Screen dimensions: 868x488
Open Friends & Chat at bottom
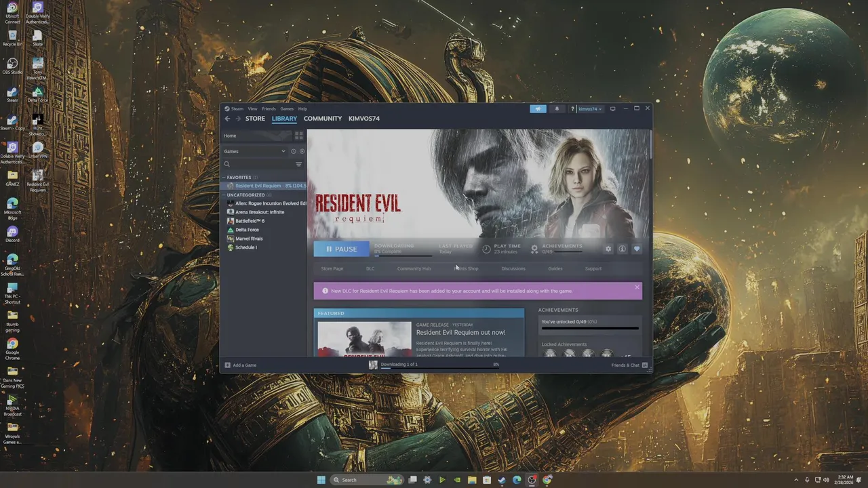[629, 365]
